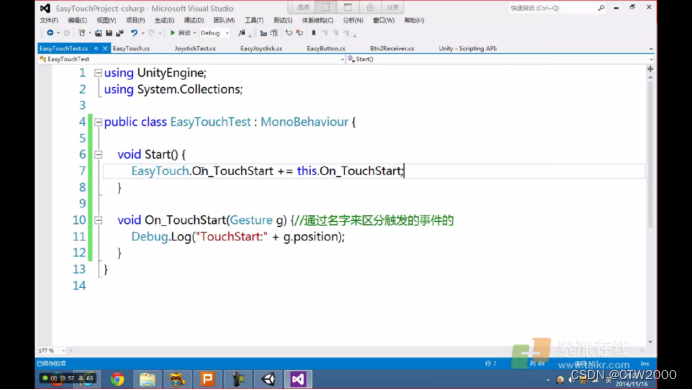Viewport: 693px width, 390px height.
Task: Click the Visual Studio logo in title bar
Action: click(45, 8)
